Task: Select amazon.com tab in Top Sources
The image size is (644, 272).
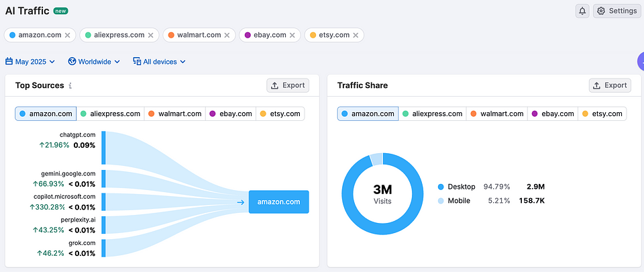Action: (46, 114)
